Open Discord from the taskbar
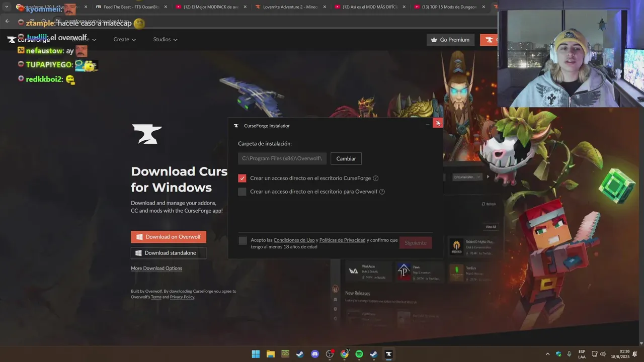This screenshot has height=362, width=644. pyautogui.click(x=315, y=354)
